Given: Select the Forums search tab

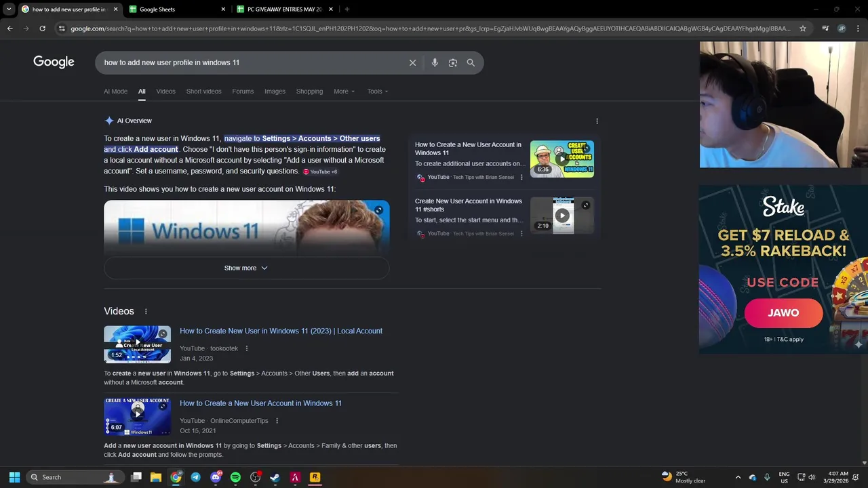Looking at the screenshot, I should [x=243, y=91].
